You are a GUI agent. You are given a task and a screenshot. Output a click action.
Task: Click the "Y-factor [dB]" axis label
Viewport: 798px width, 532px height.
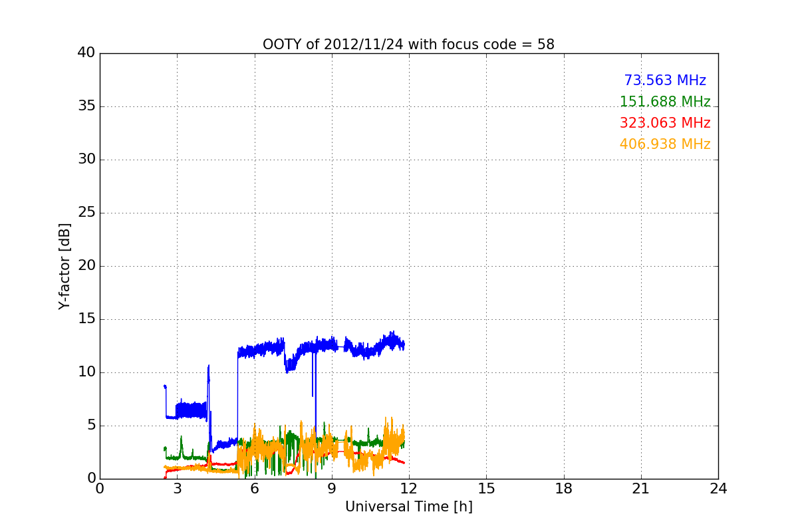[x=65, y=266]
